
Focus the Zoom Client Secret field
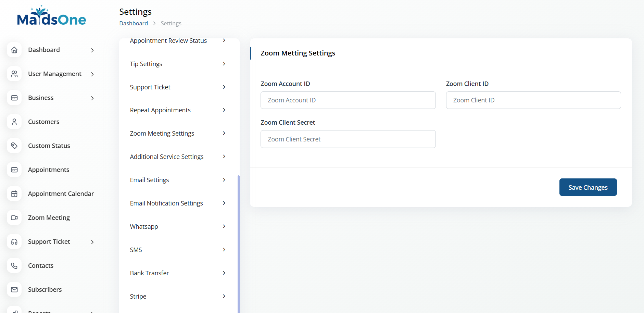pyautogui.click(x=348, y=139)
